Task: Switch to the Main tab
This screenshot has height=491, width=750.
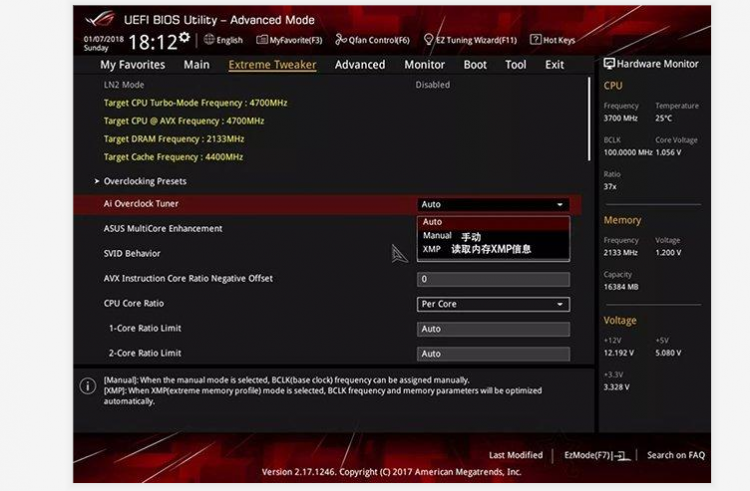Action: click(x=197, y=65)
